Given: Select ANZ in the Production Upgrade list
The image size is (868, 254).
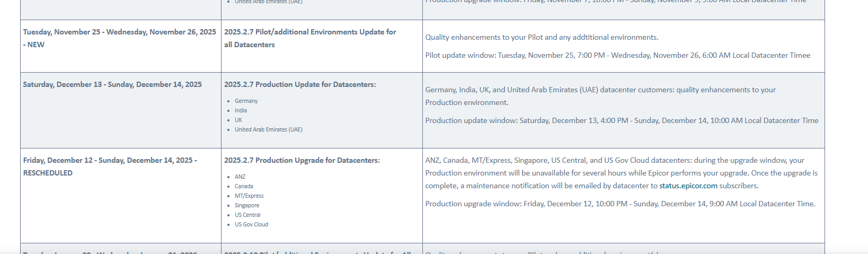Looking at the screenshot, I should coord(240,177).
